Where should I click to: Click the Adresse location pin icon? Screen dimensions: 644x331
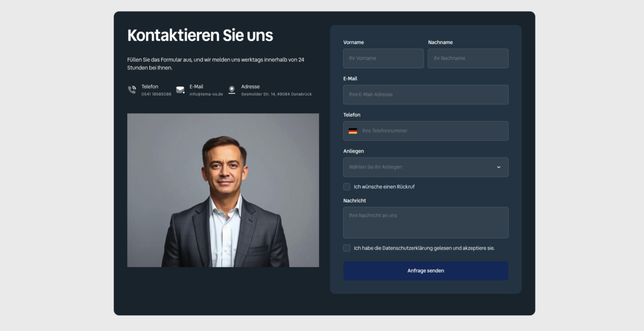pyautogui.click(x=232, y=90)
